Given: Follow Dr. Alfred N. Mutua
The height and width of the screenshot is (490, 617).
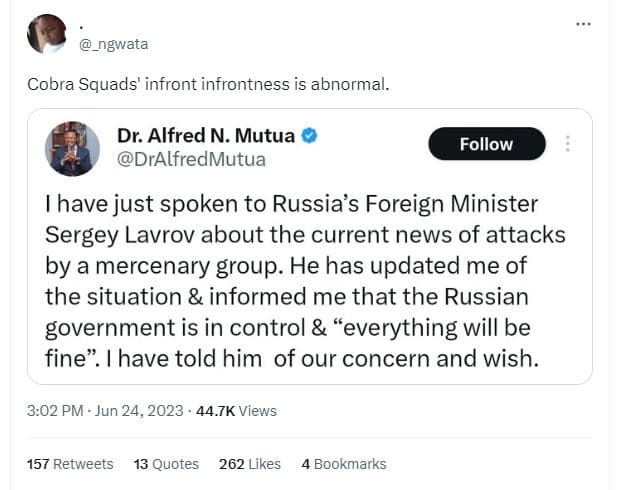Looking at the screenshot, I should pyautogui.click(x=486, y=144).
